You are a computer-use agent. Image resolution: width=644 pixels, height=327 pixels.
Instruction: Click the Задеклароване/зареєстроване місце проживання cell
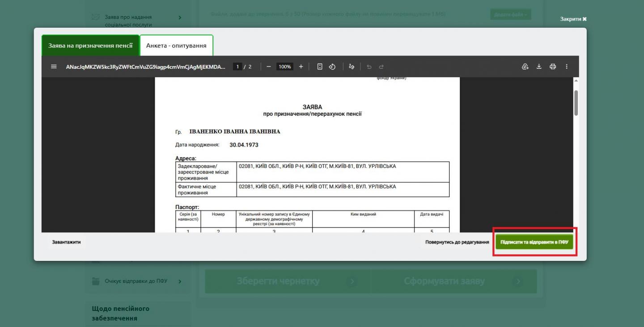206,172
